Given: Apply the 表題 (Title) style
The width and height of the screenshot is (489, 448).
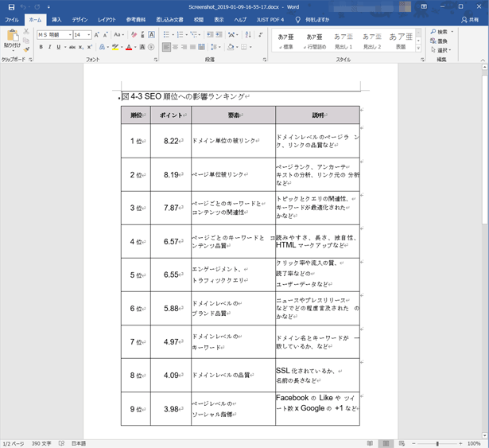Looking at the screenshot, I should tap(401, 41).
